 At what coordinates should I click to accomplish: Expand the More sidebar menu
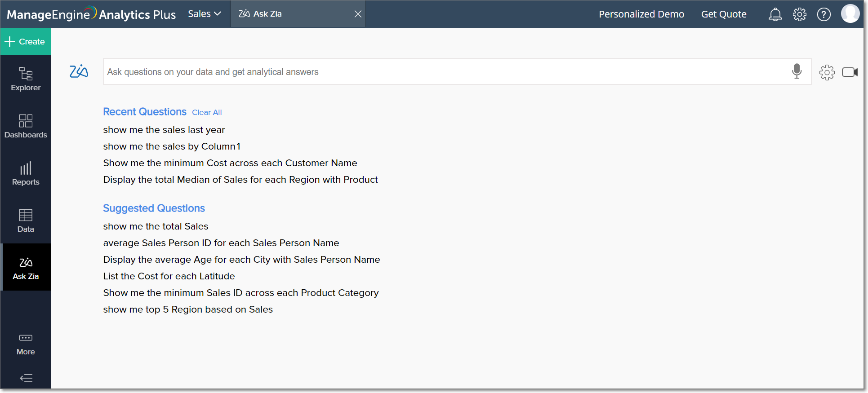pos(26,344)
